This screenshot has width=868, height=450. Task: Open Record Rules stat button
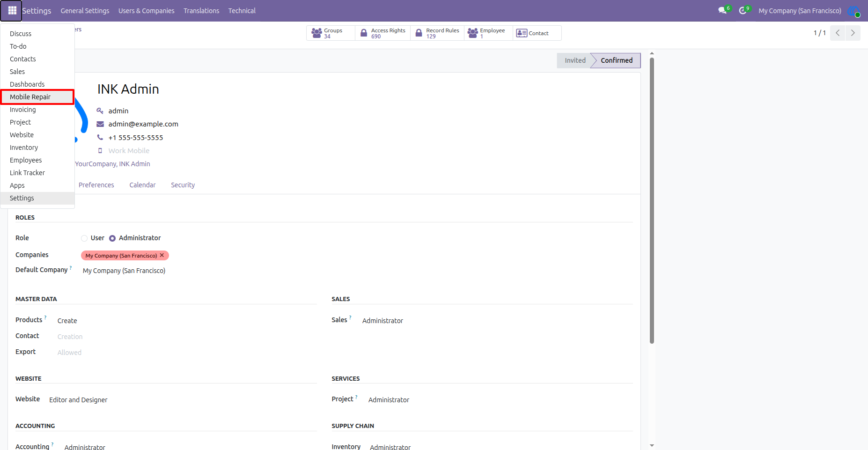tap(437, 33)
